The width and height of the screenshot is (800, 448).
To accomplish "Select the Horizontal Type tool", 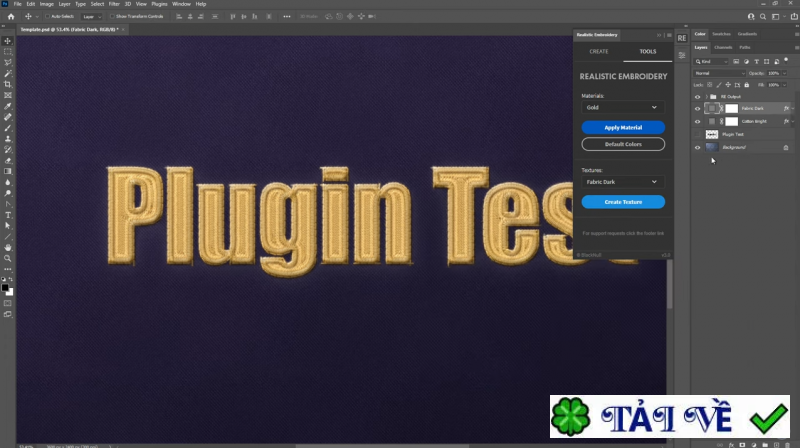I will coord(8,214).
